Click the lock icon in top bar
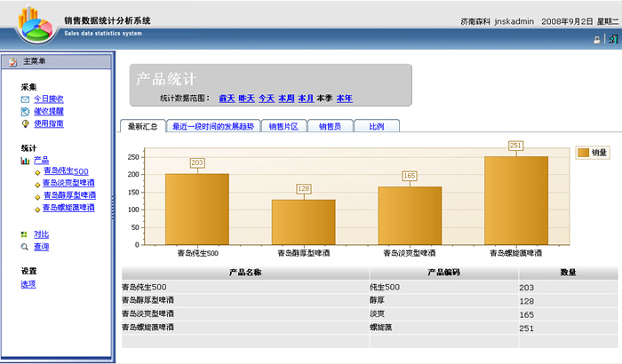The width and height of the screenshot is (622, 364). (x=597, y=40)
